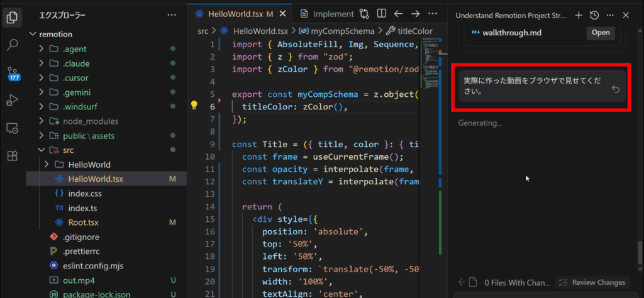The image size is (644, 298).
Task: Select the HelloWorld.tsx editor tab
Action: point(235,13)
